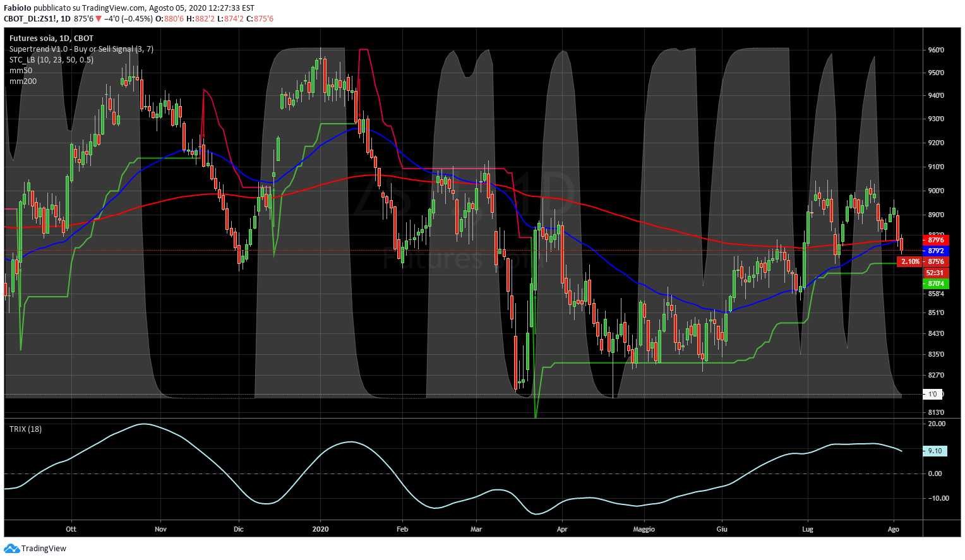Click the Mar label on time axis
The width and height of the screenshot is (965, 560).
tap(476, 530)
